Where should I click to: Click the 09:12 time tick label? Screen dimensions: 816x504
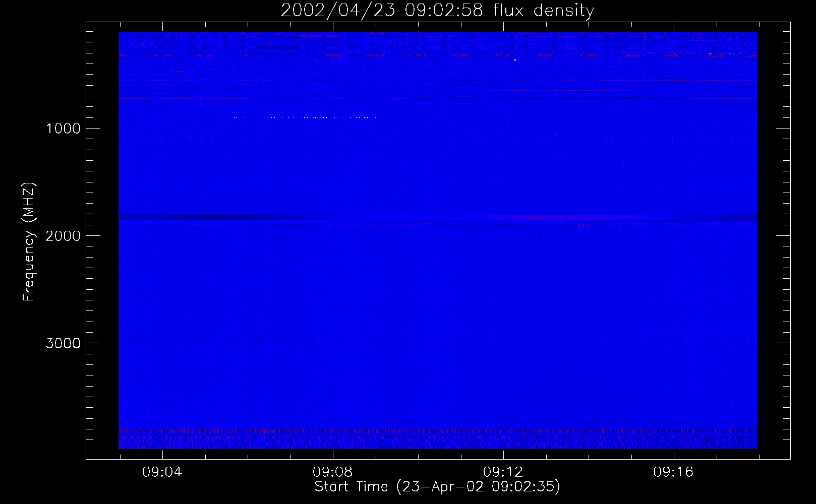[x=503, y=472]
